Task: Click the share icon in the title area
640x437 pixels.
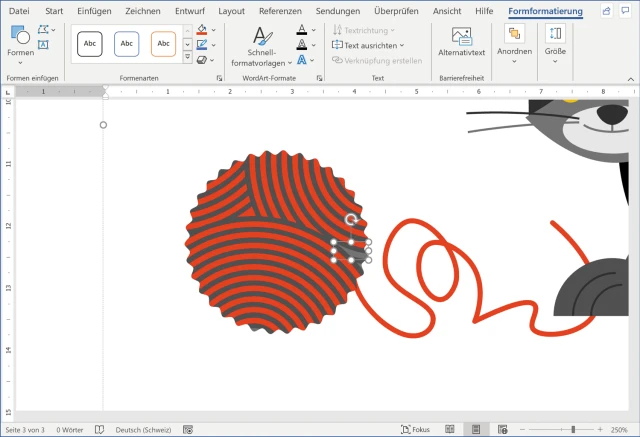Action: pos(606,10)
